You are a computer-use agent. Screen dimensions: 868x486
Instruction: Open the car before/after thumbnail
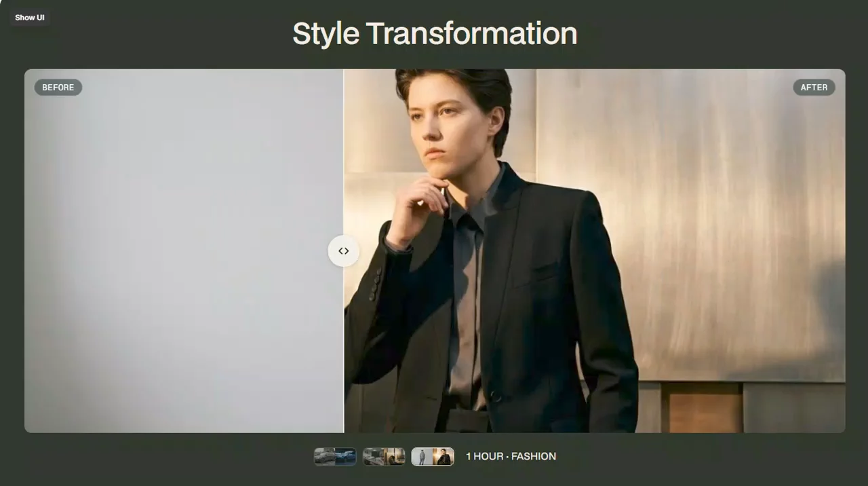tap(335, 457)
